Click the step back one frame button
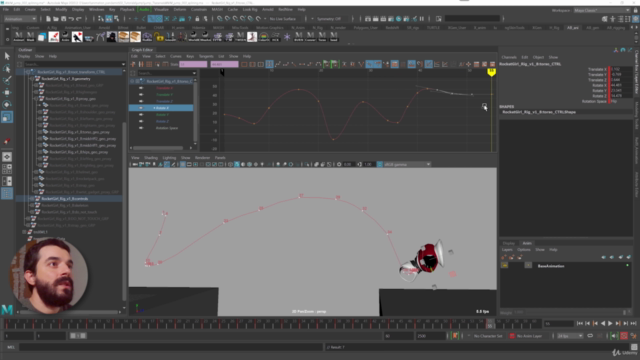Viewport: 640px width, 360px height. 588,323
